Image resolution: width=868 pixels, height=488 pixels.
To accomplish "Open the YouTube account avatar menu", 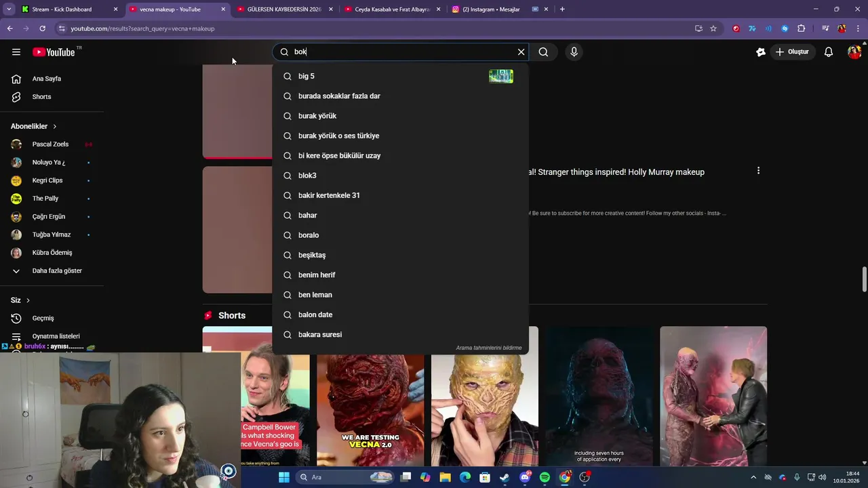I will 854,52.
